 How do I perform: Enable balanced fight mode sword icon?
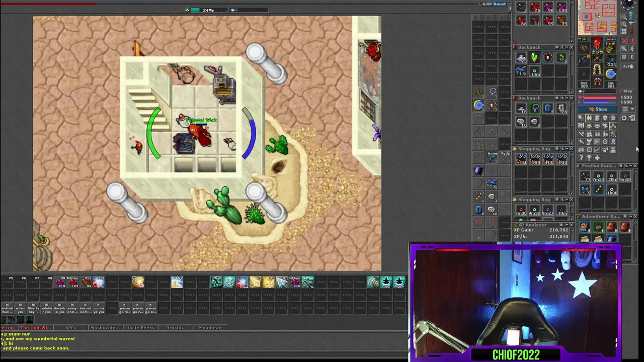coord(624,49)
